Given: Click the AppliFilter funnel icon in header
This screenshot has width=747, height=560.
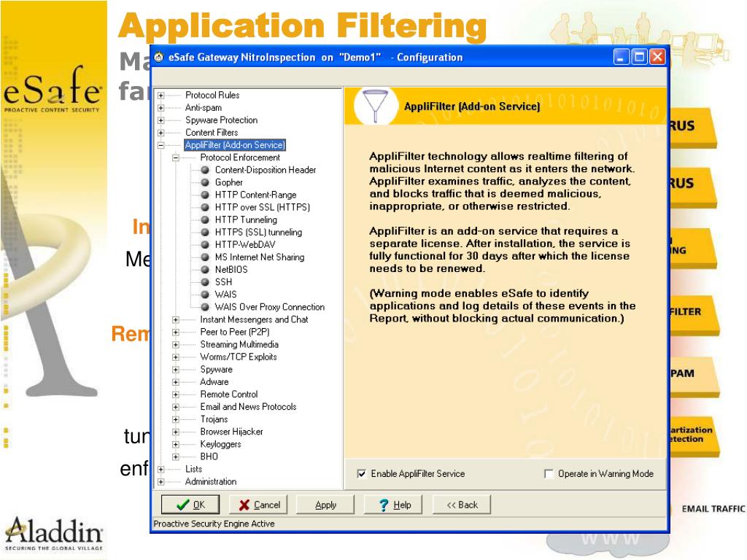Looking at the screenshot, I should pyautogui.click(x=376, y=106).
